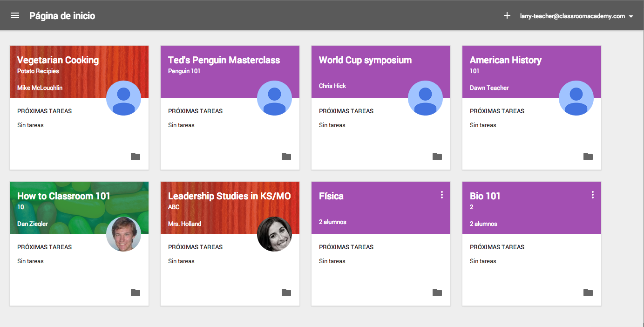Screen dimensions: 644x327
Task: Click the plus icon to add class
Action: [507, 15]
